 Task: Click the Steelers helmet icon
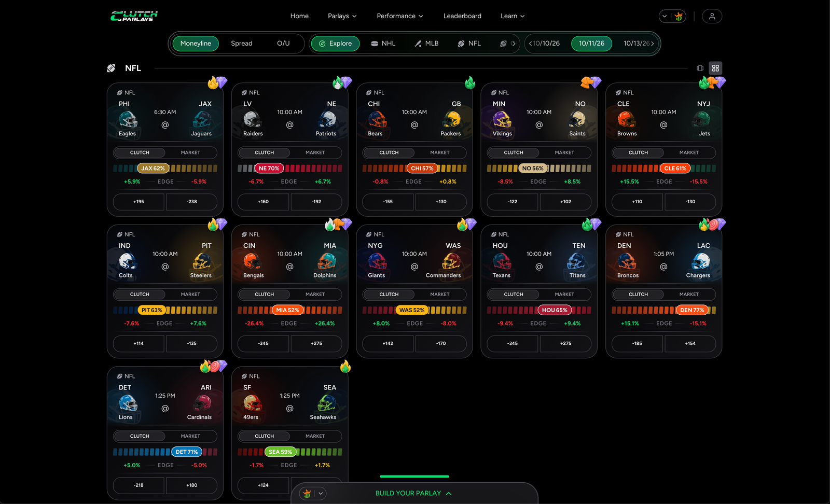[202, 261]
